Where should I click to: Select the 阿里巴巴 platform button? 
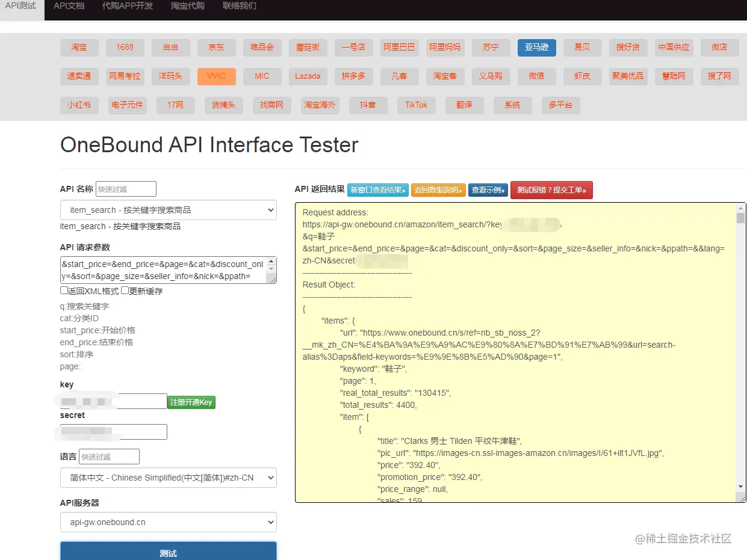click(400, 48)
